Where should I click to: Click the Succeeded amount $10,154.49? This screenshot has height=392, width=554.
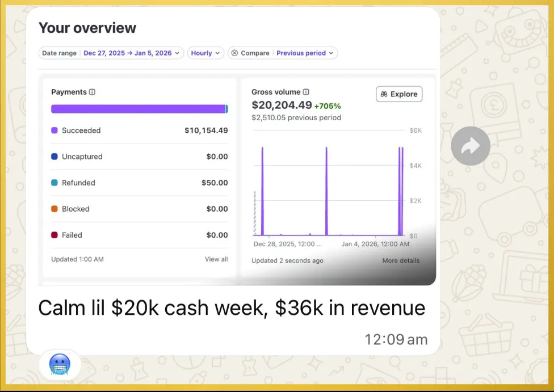(x=206, y=130)
